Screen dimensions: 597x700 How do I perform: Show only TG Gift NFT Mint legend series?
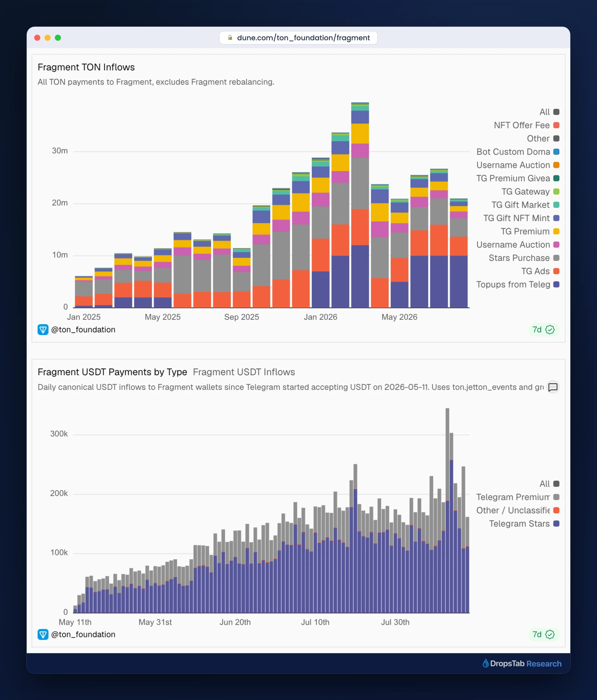click(x=521, y=218)
